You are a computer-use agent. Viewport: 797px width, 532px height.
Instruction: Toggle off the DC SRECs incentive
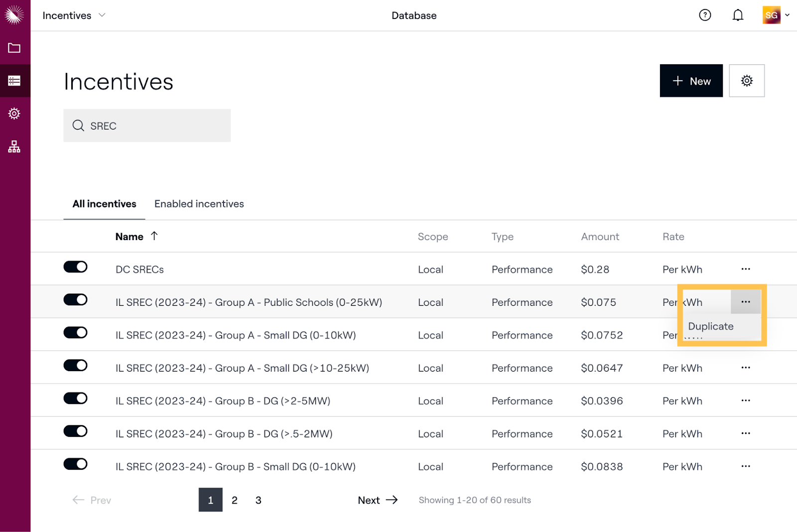click(75, 267)
